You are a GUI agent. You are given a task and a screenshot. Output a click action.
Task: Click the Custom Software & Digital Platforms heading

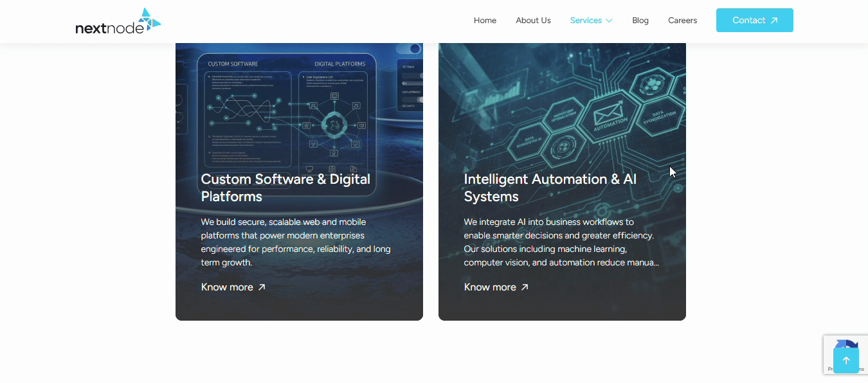point(285,188)
